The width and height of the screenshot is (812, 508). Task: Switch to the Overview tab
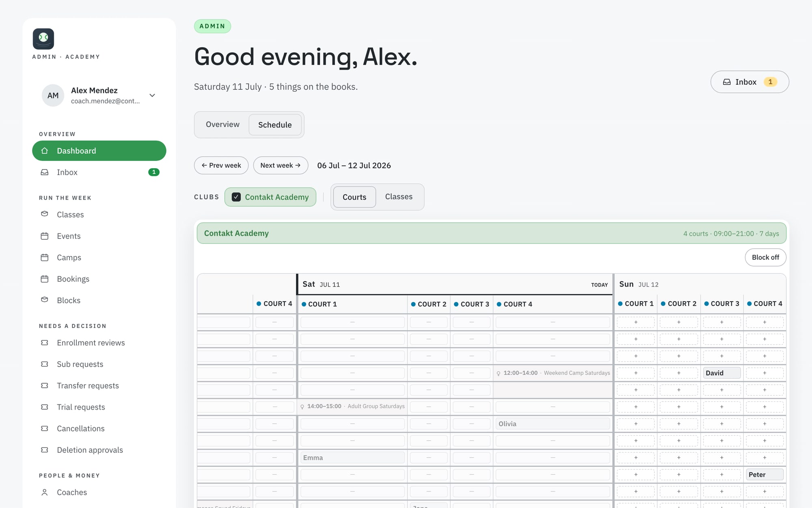click(x=222, y=124)
